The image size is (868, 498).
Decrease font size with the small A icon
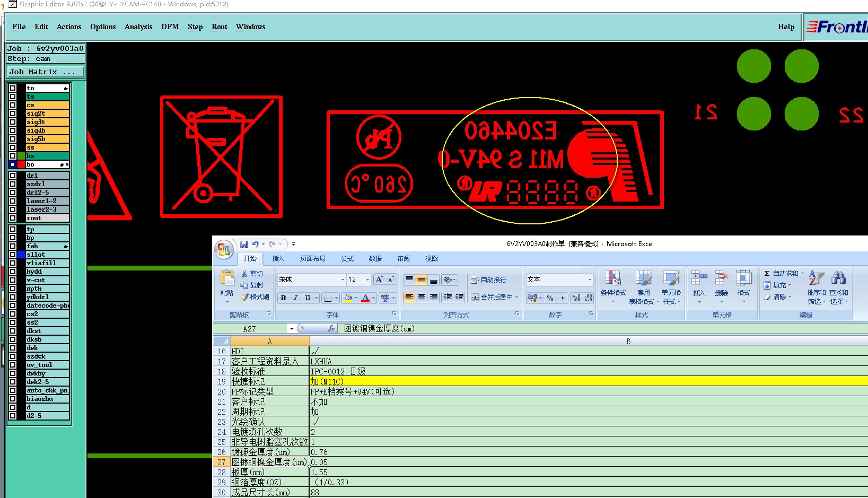pyautogui.click(x=391, y=279)
